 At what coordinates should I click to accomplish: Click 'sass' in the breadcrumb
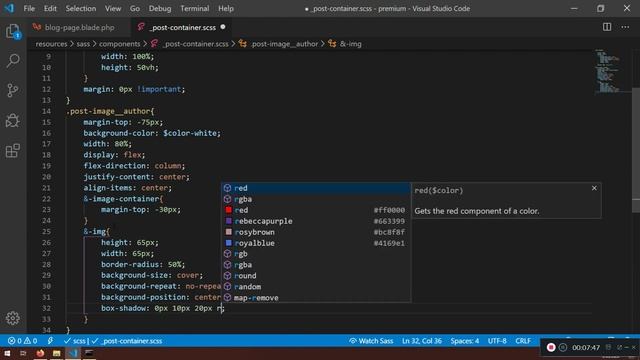[x=83, y=44]
